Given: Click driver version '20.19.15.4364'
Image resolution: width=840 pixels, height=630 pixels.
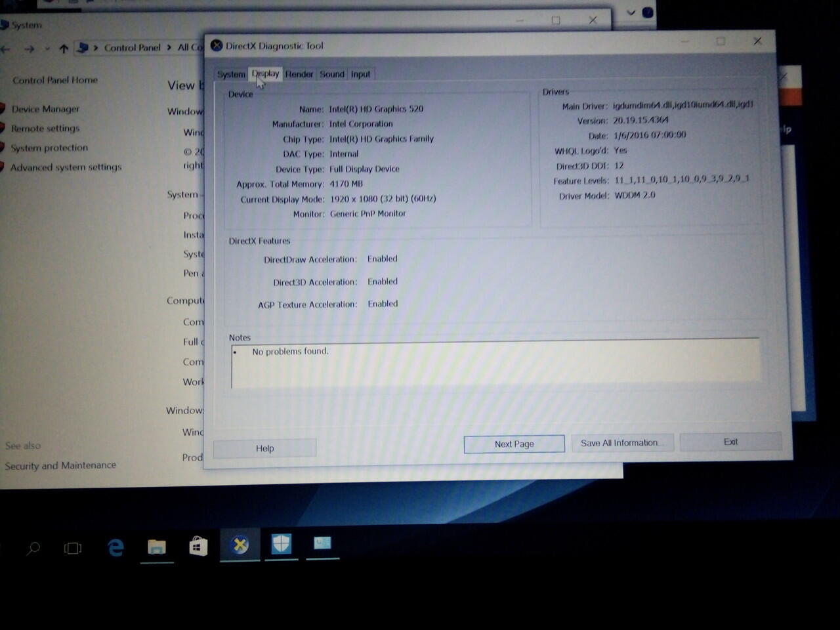Looking at the screenshot, I should click(640, 120).
